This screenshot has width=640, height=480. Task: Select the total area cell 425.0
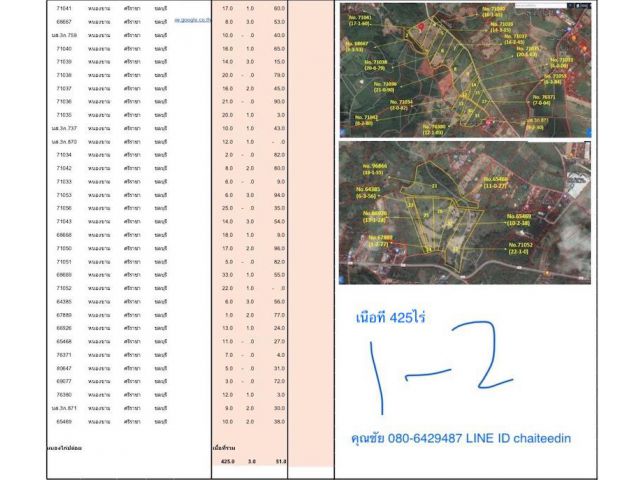click(x=228, y=461)
